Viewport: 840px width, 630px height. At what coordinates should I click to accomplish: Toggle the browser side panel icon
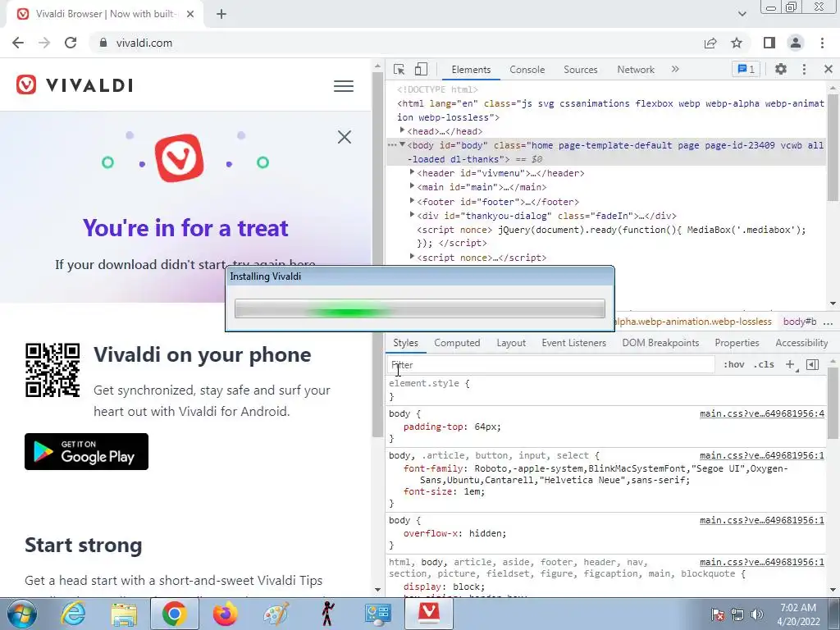click(x=769, y=43)
